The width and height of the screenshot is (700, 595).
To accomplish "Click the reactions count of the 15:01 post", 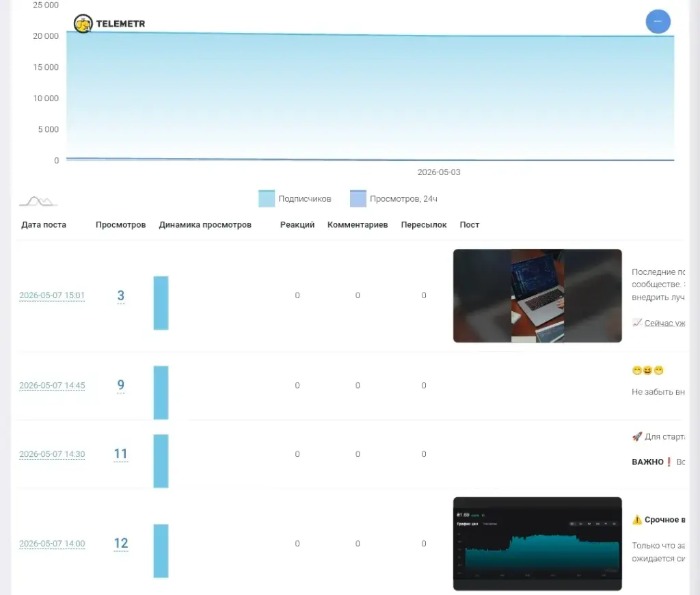I will click(x=297, y=295).
